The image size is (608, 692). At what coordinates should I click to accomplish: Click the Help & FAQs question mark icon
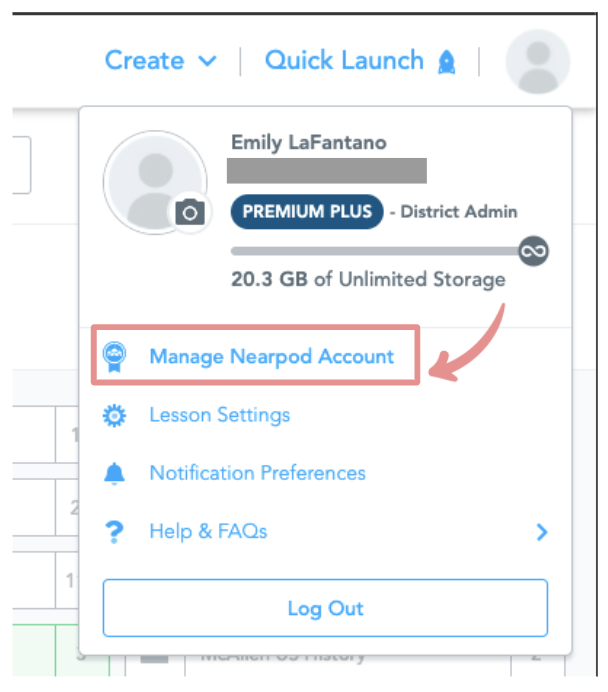tap(115, 532)
